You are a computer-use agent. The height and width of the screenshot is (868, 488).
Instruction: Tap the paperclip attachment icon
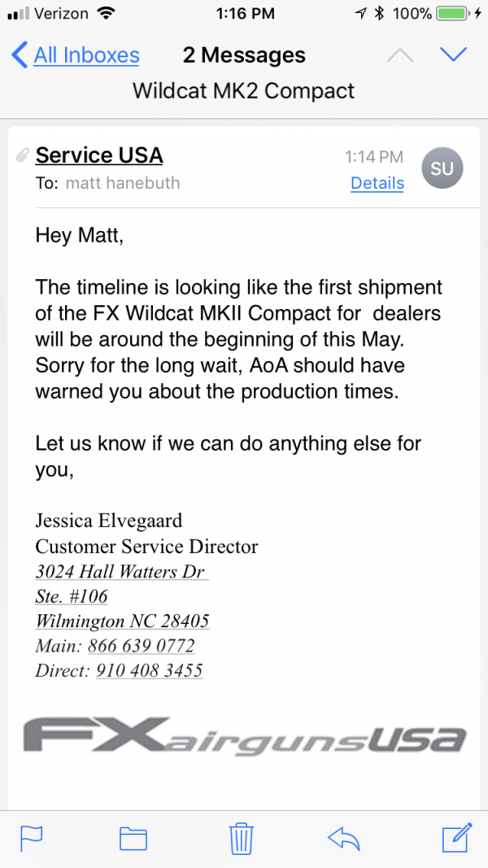click(x=22, y=155)
